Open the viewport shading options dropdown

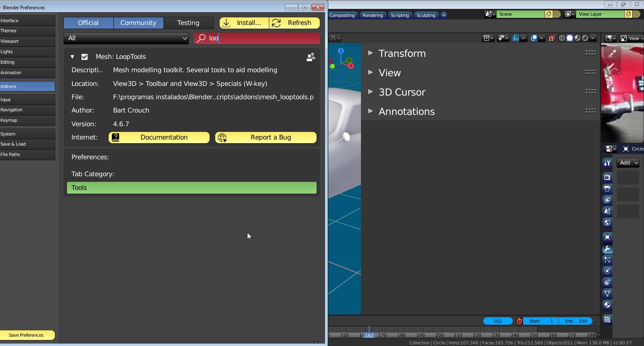593,38
